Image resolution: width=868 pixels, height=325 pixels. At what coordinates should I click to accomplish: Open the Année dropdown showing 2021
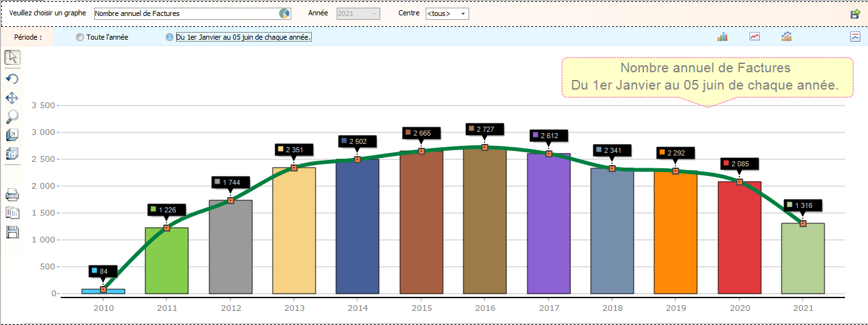375,13
